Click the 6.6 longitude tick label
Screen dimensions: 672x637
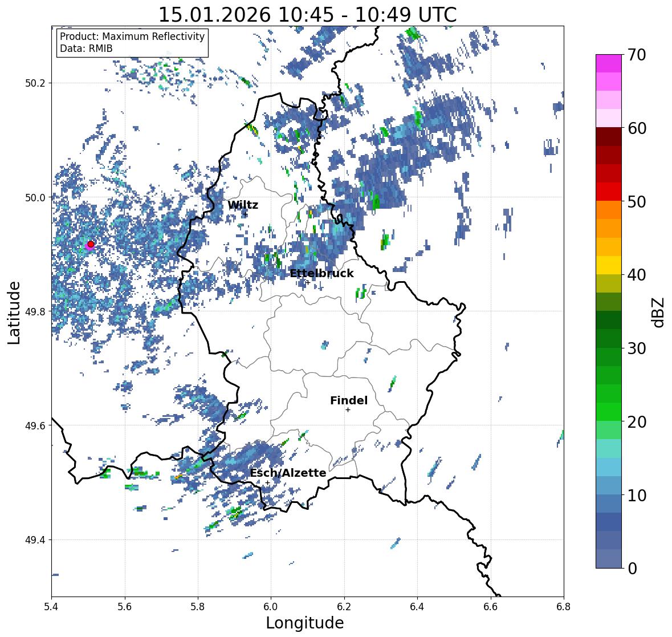click(491, 606)
